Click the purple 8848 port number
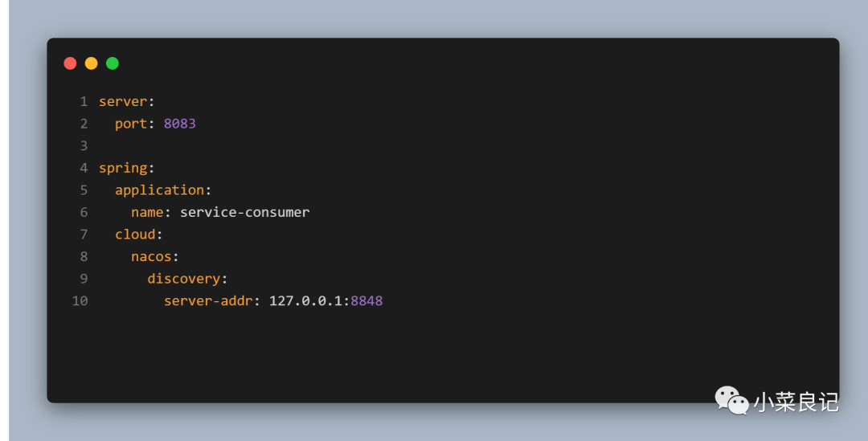 pyautogui.click(x=366, y=301)
